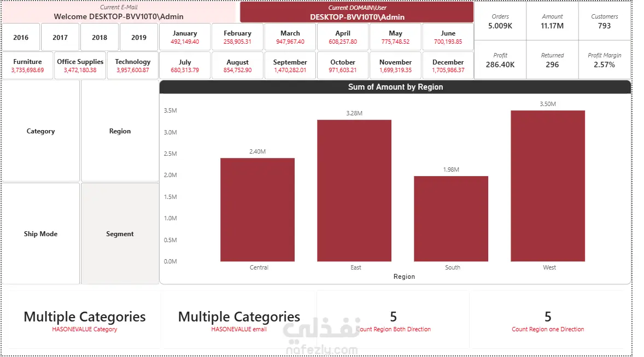644x357 pixels.
Task: Select the Profit Margin 2.57% card
Action: [x=605, y=60]
